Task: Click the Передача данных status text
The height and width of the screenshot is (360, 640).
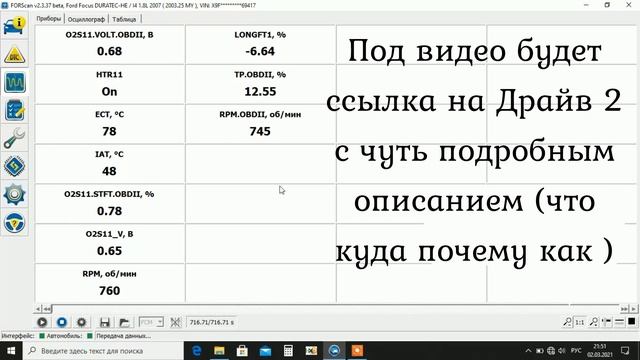Action: pos(123,336)
